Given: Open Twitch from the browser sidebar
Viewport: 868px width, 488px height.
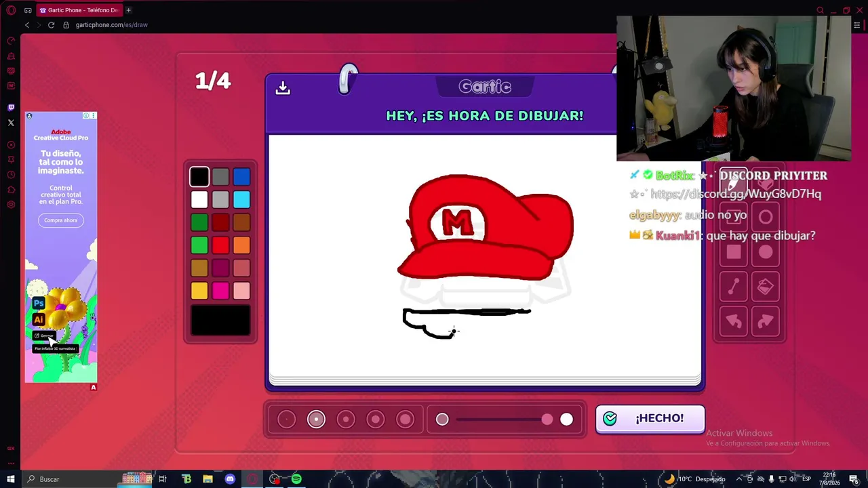Looking at the screenshot, I should point(11,108).
